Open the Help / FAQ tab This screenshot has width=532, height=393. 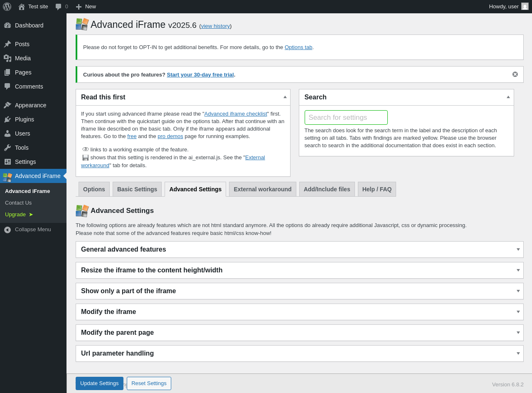[x=377, y=189]
